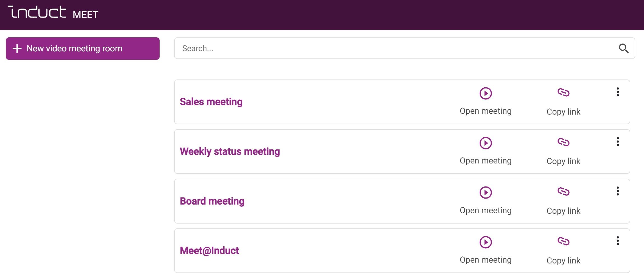Open Sales meeting three-dot options menu
The width and height of the screenshot is (644, 273).
click(x=618, y=92)
